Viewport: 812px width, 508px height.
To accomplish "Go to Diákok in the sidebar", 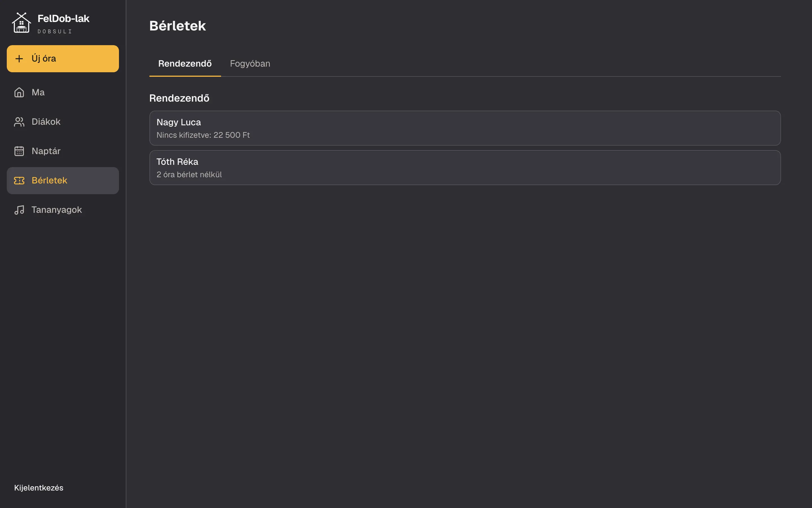I will pos(63,122).
